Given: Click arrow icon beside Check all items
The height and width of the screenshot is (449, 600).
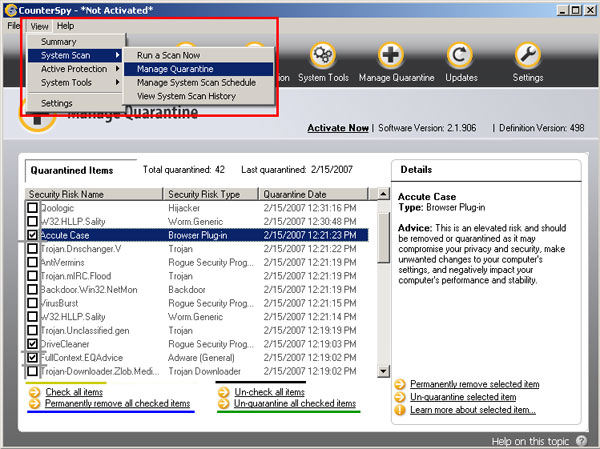Looking at the screenshot, I should (34, 392).
